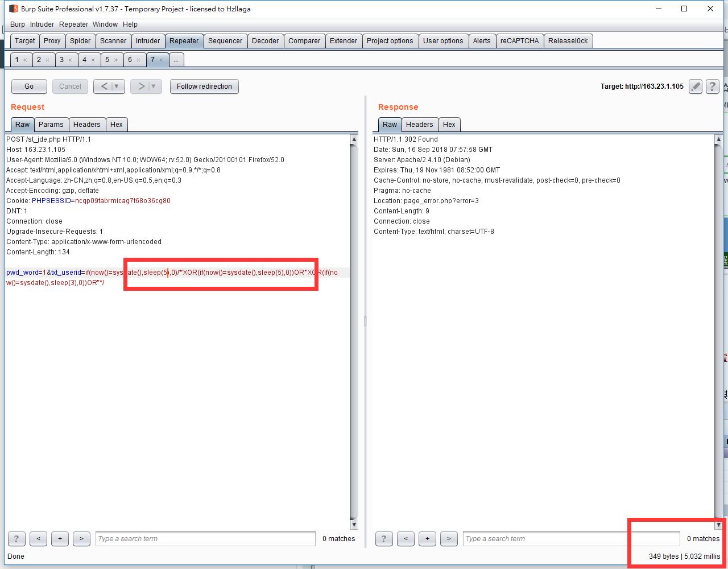Open the reCAPTCHA extension tab
The image size is (728, 569).
(520, 41)
